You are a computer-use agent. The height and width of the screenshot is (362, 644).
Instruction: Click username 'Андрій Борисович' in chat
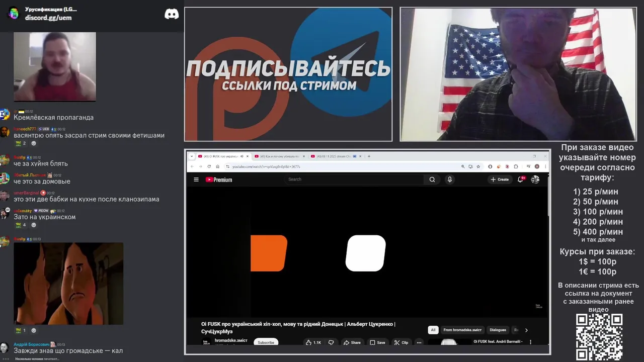click(x=31, y=344)
